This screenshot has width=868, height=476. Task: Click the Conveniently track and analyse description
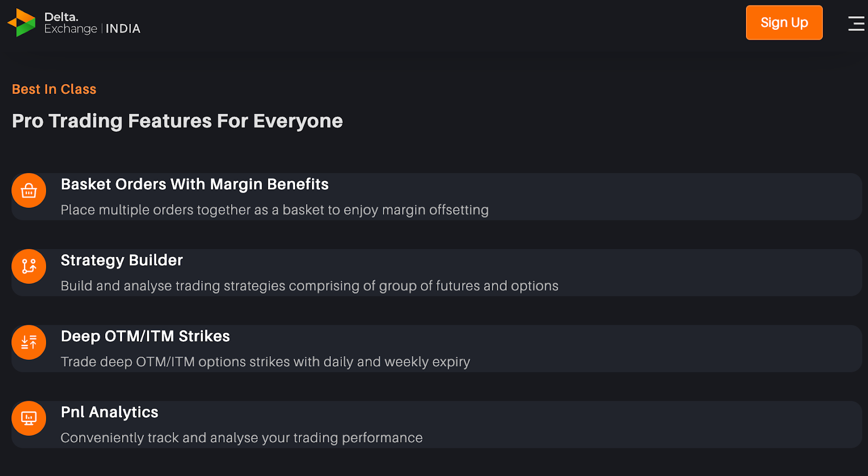click(x=241, y=438)
